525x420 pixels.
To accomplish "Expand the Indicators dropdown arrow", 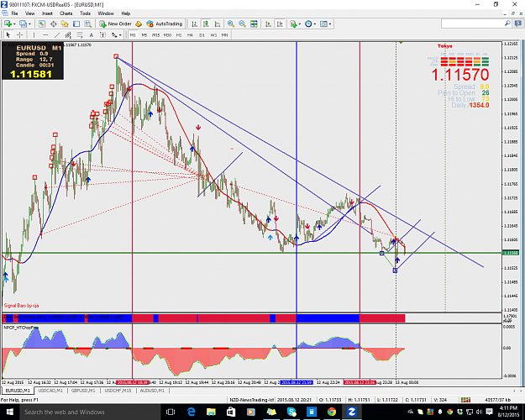I will coord(299,24).
